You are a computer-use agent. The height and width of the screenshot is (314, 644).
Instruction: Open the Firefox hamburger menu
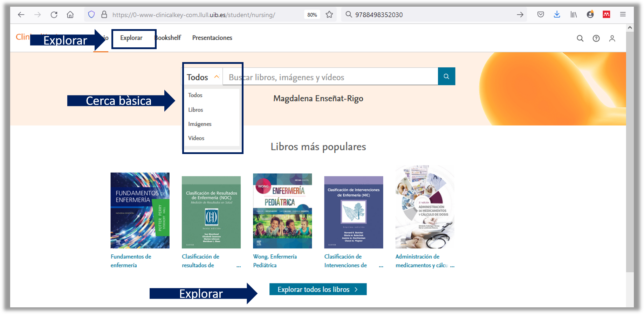coord(623,14)
